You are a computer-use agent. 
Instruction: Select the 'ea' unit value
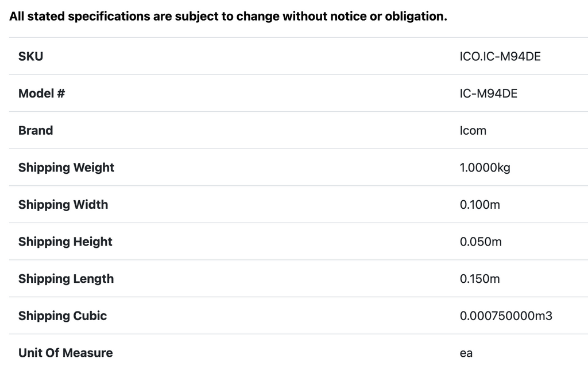point(466,353)
